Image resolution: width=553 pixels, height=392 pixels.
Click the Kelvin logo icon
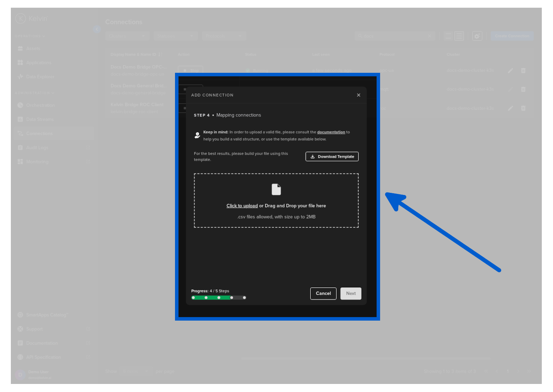click(x=21, y=19)
